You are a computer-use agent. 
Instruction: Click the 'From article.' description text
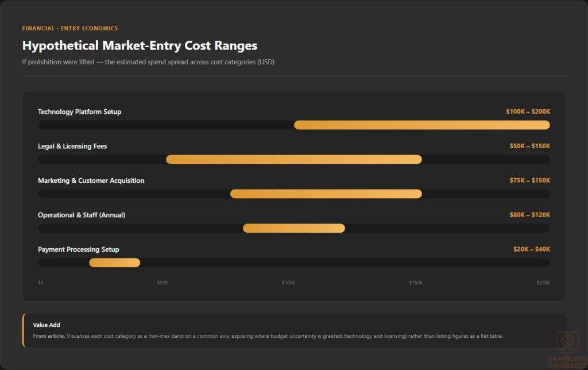(x=268, y=336)
